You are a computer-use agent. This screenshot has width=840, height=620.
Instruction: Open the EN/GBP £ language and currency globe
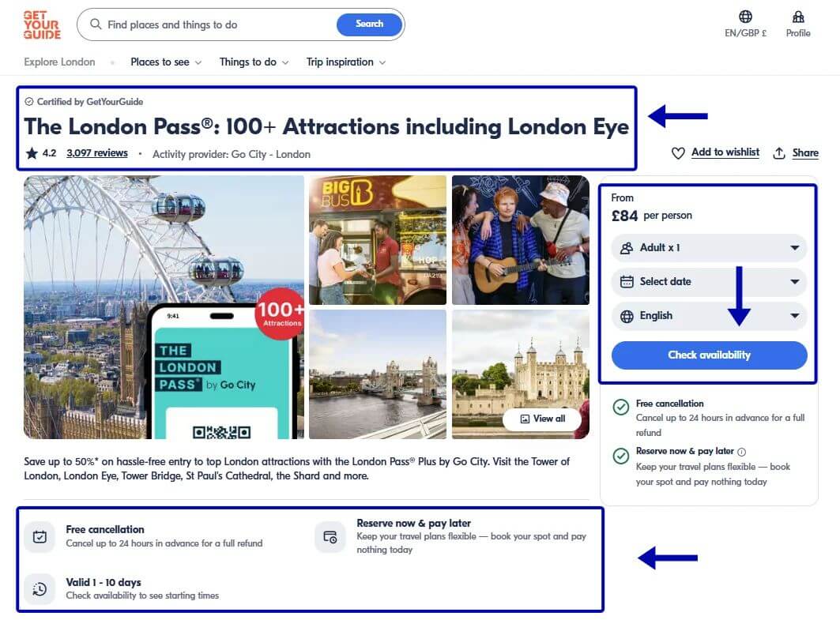point(745,17)
